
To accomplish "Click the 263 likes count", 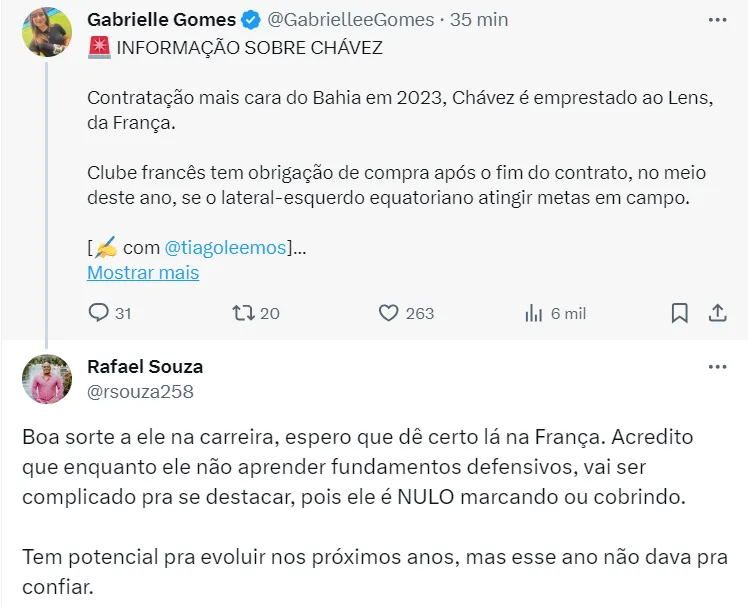I will point(420,314).
